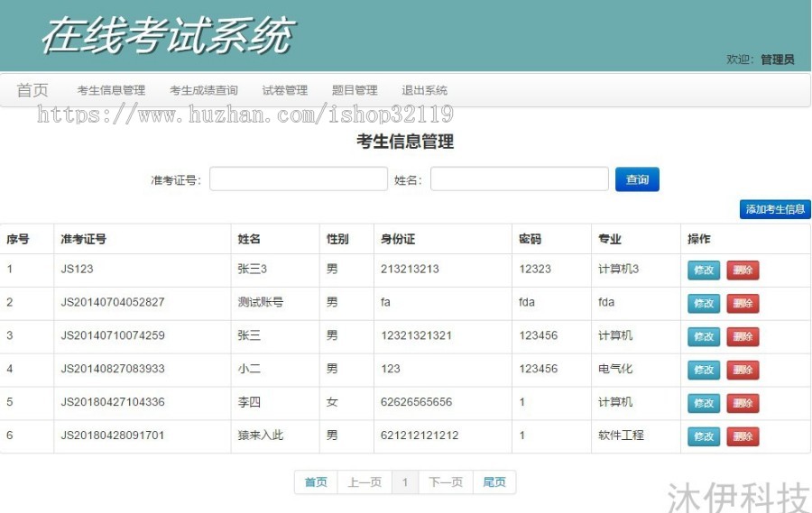
Task: Click 下一页 pagination link
Action: 446,482
